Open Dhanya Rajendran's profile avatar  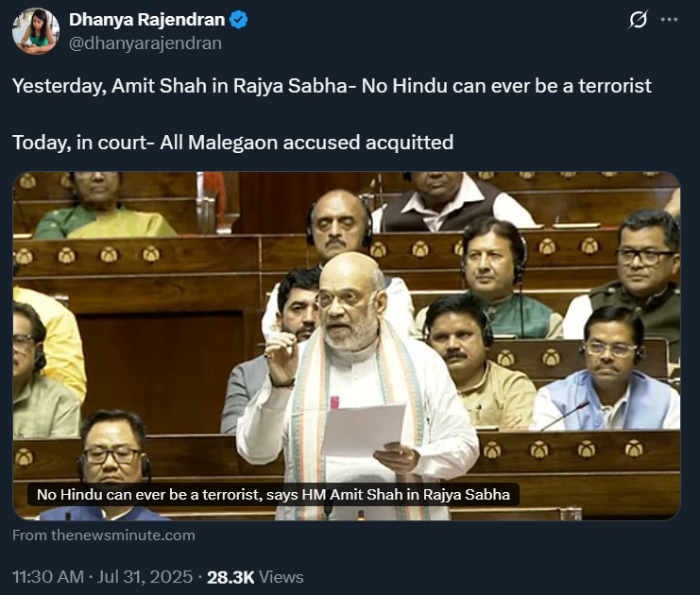point(36,31)
